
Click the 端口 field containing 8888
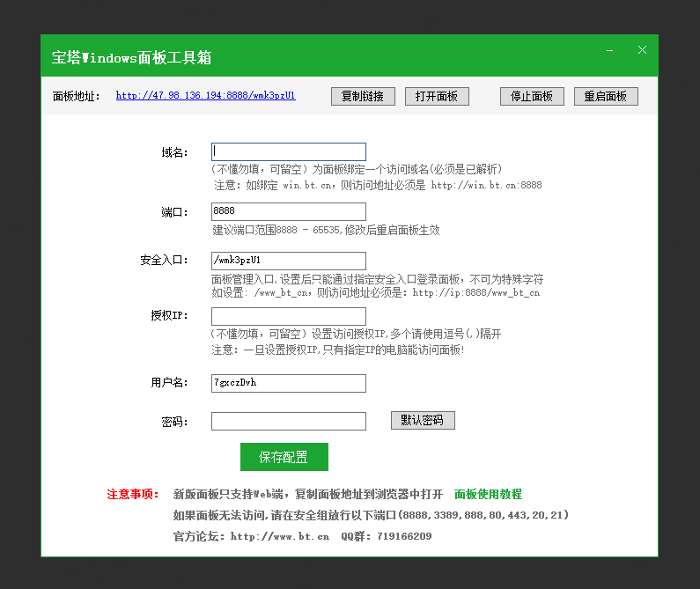pos(289,211)
